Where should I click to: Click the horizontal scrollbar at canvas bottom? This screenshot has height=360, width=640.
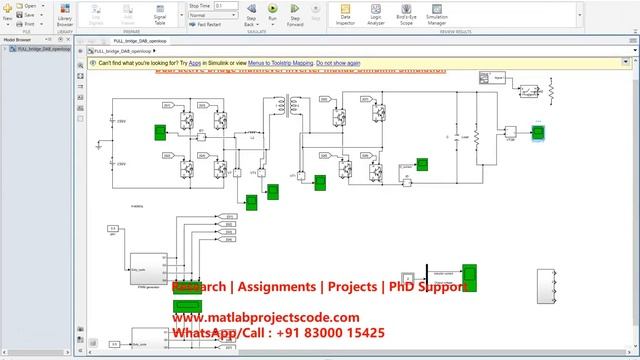[433, 352]
